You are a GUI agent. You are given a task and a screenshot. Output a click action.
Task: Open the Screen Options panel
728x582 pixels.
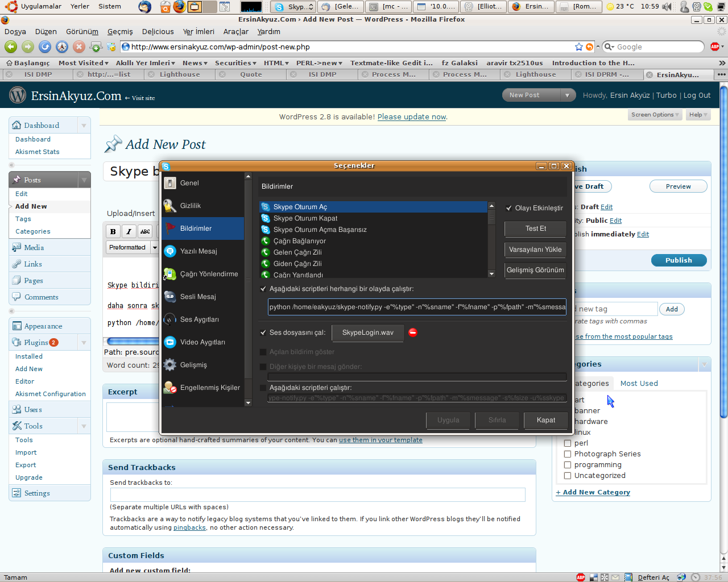pos(655,115)
